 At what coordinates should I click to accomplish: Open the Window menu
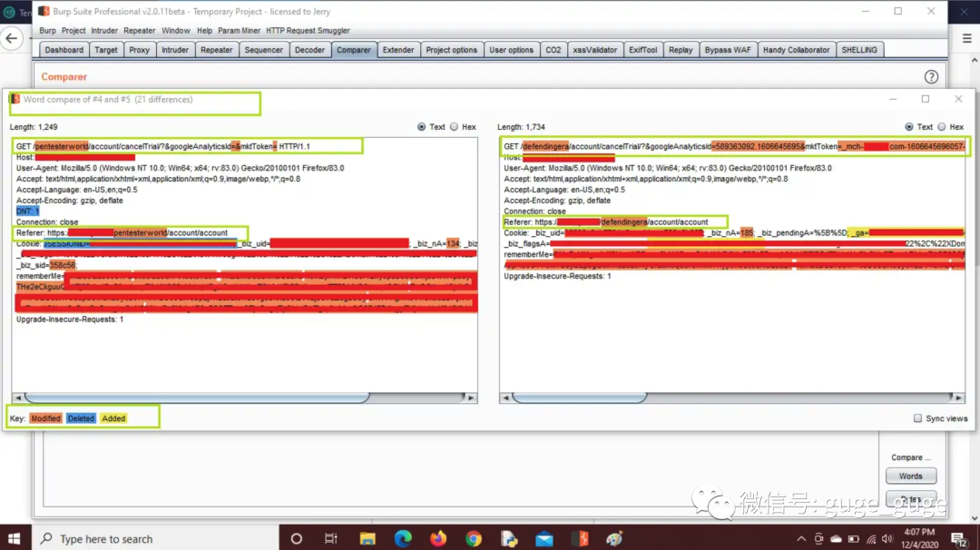coord(176,31)
